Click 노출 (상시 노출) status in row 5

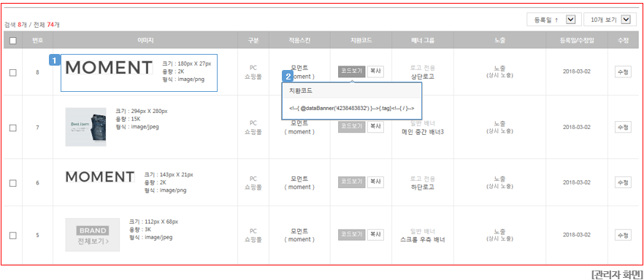(500, 235)
